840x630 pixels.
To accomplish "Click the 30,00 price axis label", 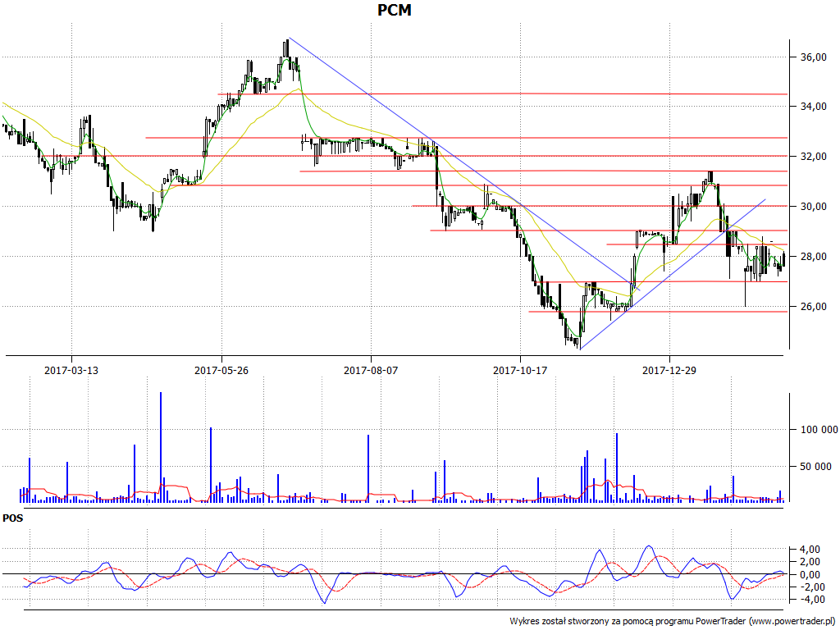I will point(813,206).
